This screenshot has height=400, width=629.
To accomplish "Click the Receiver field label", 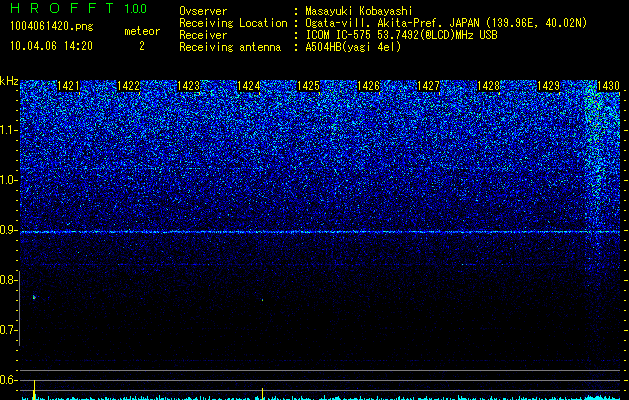I will (203, 35).
